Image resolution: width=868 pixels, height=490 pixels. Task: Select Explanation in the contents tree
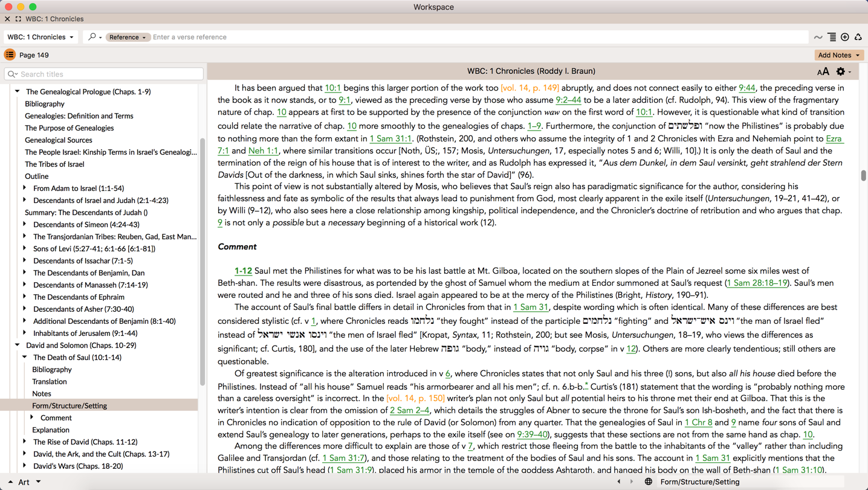click(51, 430)
